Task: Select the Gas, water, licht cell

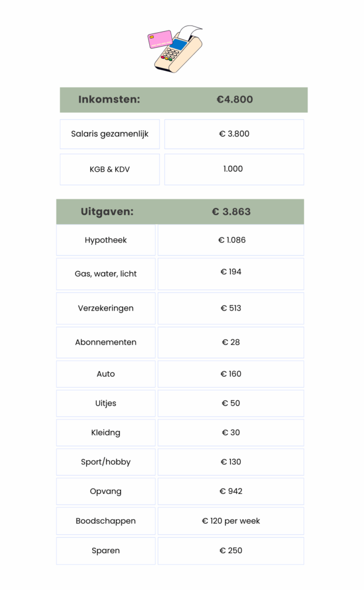Action: click(x=106, y=274)
